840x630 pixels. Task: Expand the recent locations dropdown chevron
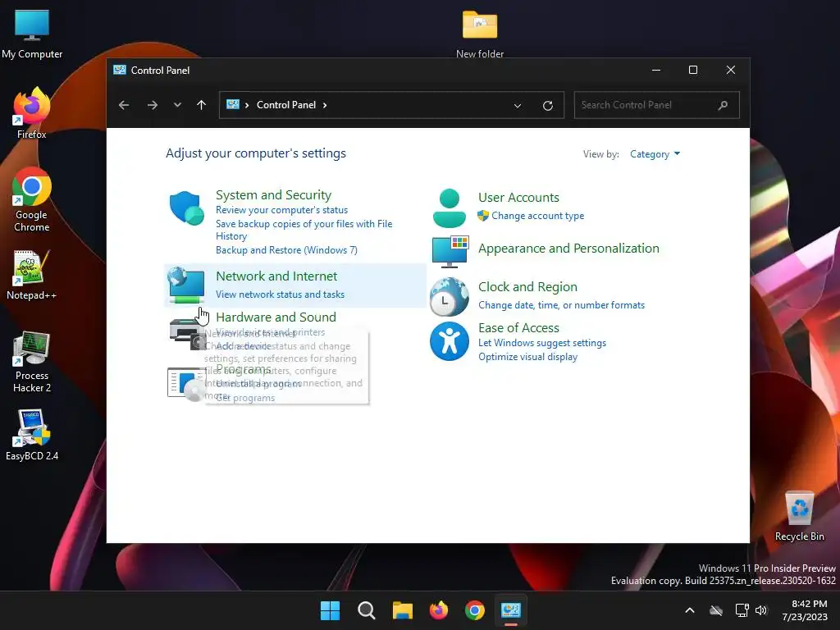(177, 105)
